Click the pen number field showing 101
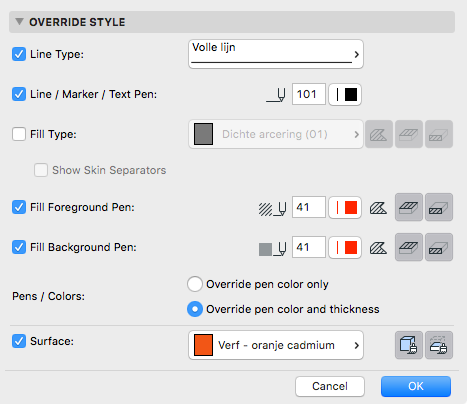467x404 pixels. click(x=309, y=94)
